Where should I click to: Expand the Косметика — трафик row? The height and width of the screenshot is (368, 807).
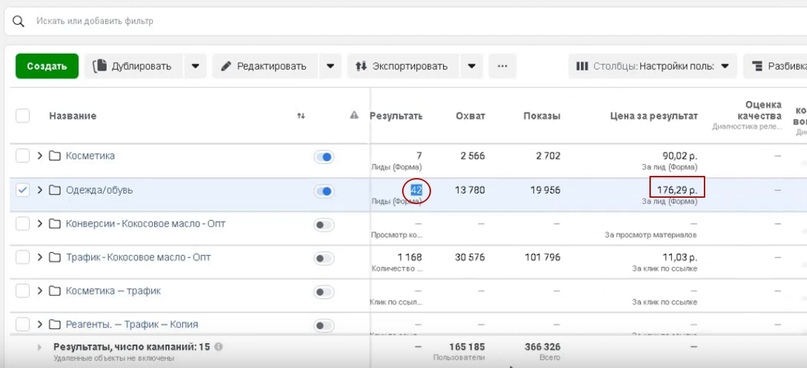tap(40, 291)
